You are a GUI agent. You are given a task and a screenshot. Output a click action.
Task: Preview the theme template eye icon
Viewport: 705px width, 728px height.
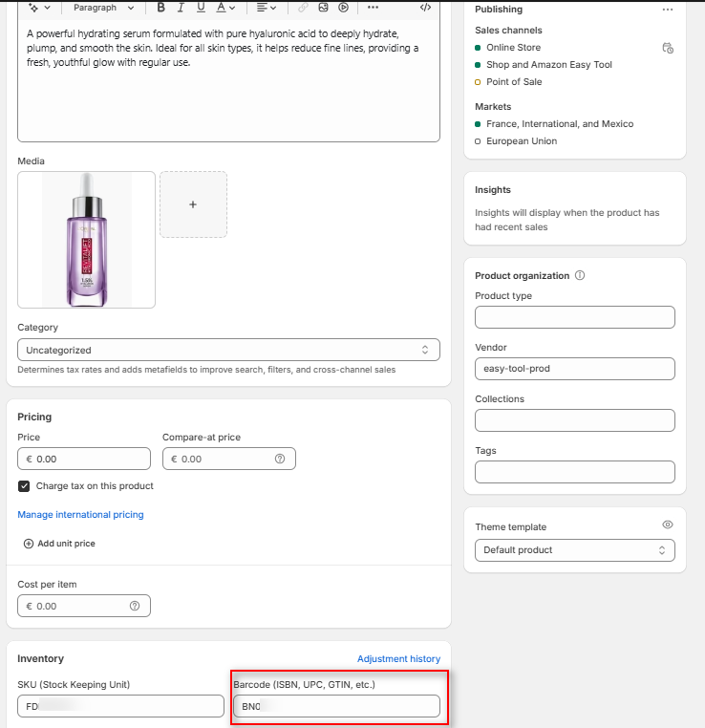tap(668, 525)
